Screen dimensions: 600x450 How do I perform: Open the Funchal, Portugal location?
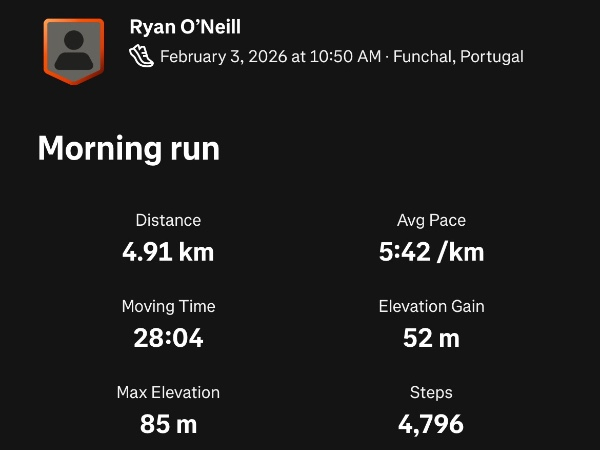point(458,57)
